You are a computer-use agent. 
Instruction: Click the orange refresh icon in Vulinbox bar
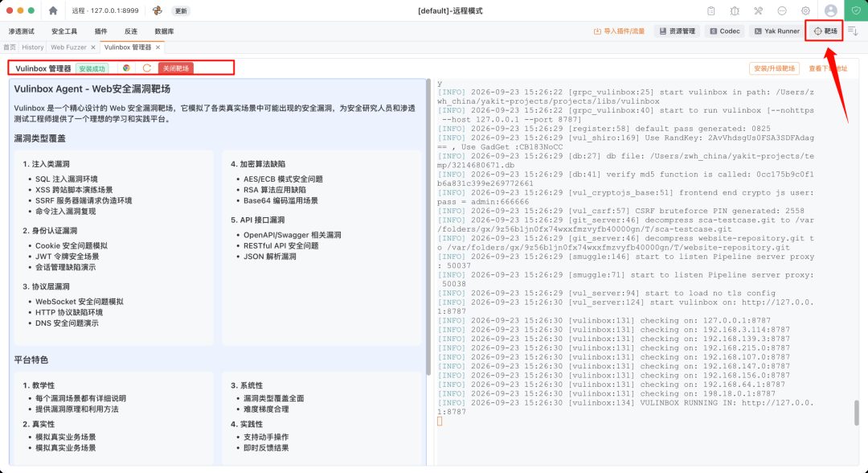pos(147,68)
